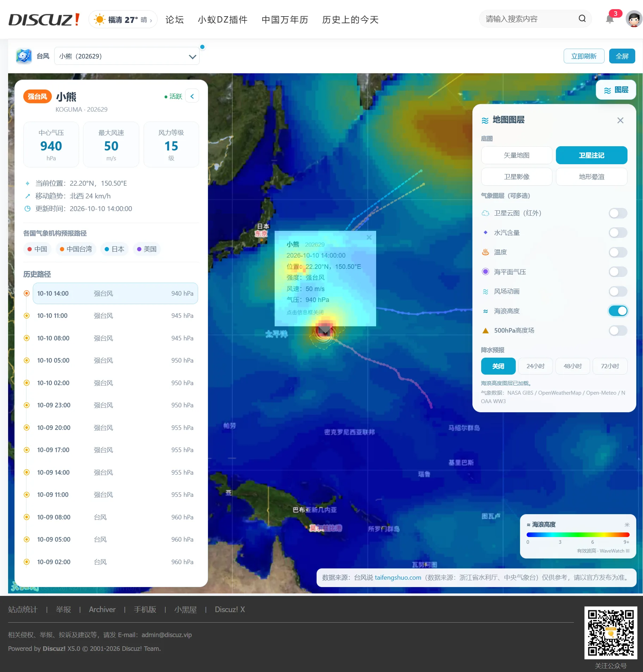Image resolution: width=643 pixels, height=672 pixels.
Task: Click the search input field
Action: tap(529, 19)
